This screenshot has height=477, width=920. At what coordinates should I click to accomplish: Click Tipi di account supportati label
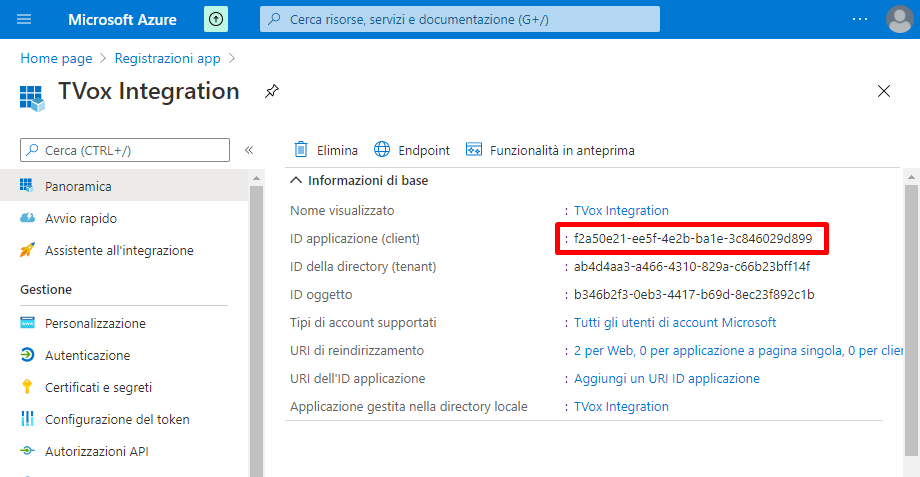pyautogui.click(x=363, y=323)
